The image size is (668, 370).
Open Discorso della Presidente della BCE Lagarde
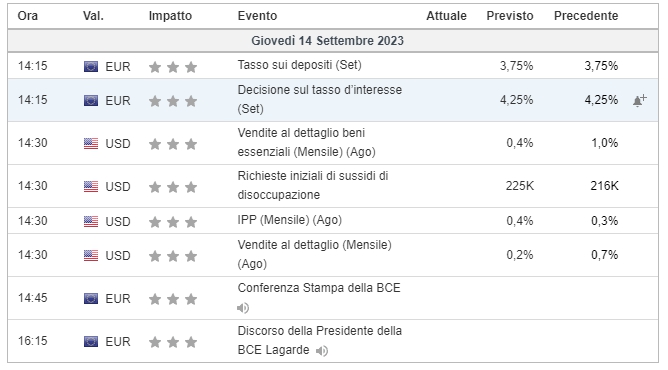tap(320, 340)
